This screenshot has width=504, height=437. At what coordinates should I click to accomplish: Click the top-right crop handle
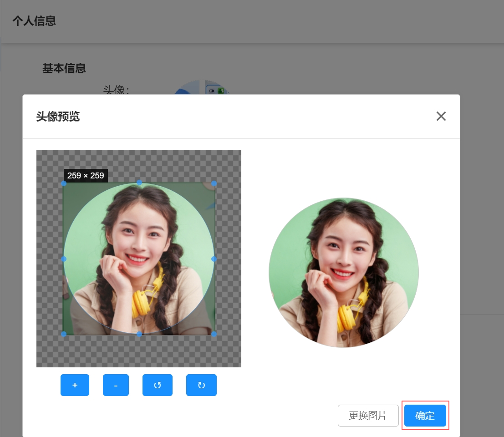(x=214, y=183)
